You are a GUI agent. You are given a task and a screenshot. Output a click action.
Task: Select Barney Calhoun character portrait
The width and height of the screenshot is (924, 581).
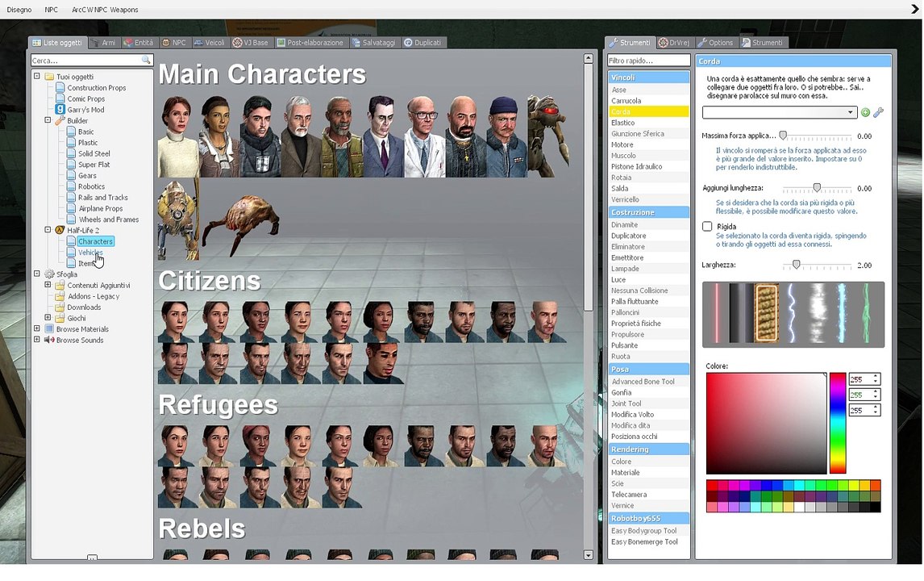tap(260, 136)
